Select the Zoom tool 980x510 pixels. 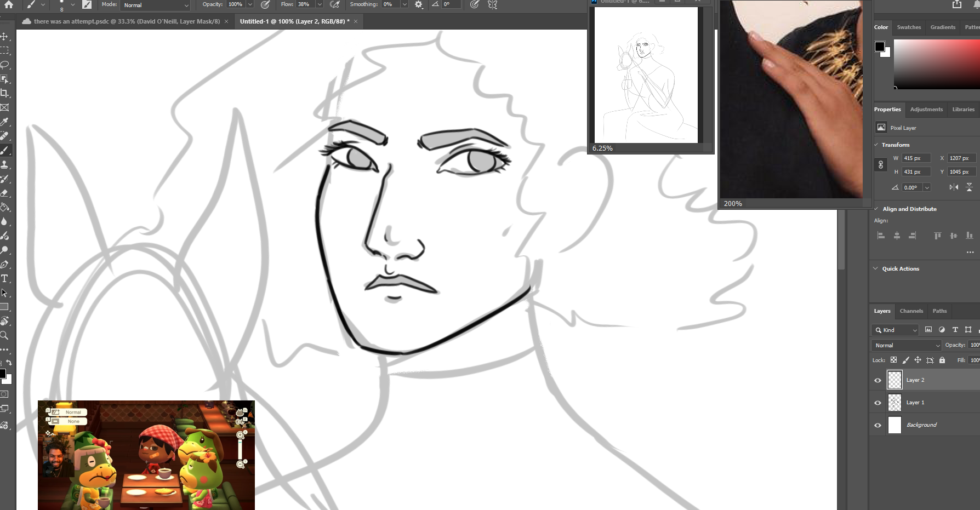click(4, 335)
